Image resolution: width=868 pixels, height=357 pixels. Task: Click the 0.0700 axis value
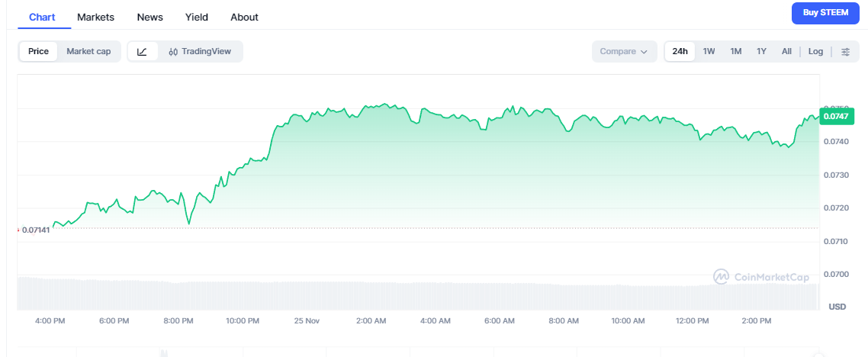[x=835, y=275]
